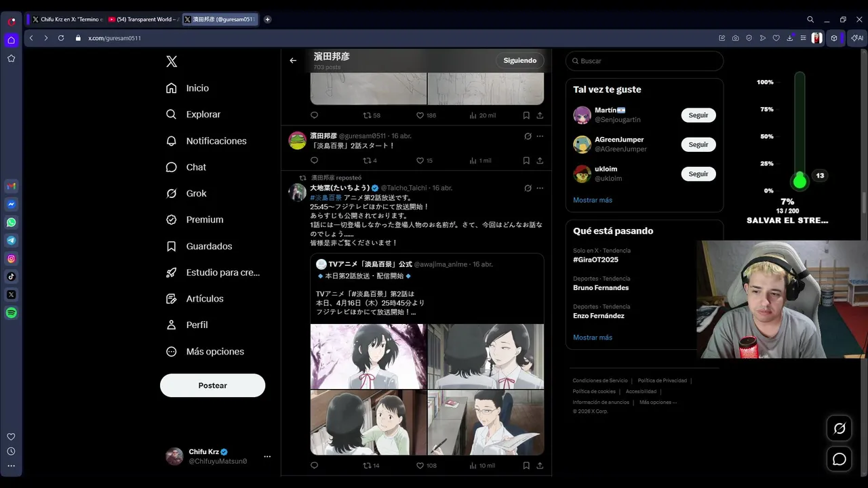
Task: Open the #淡島百景 hashtag link
Action: (325, 198)
